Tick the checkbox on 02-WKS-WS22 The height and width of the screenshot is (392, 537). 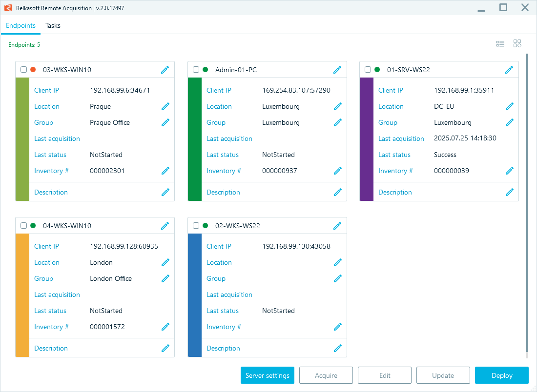pos(196,225)
